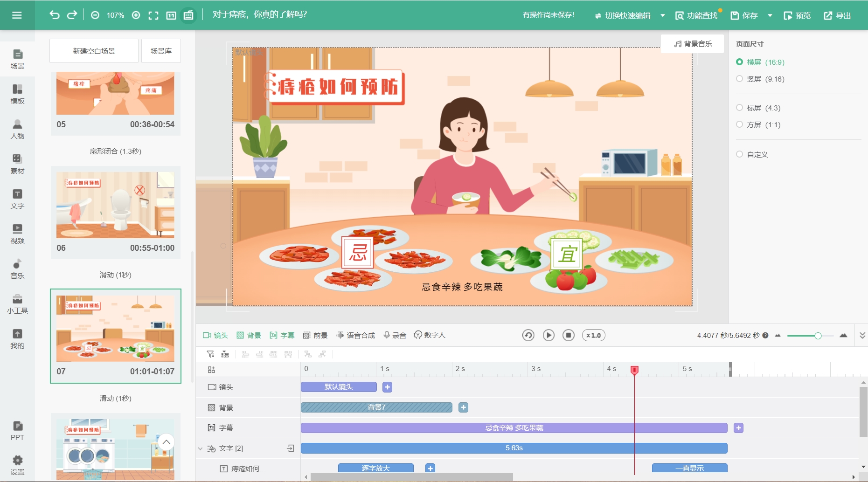This screenshot has width=868, height=482.
Task: Undo the last action
Action: tap(55, 15)
